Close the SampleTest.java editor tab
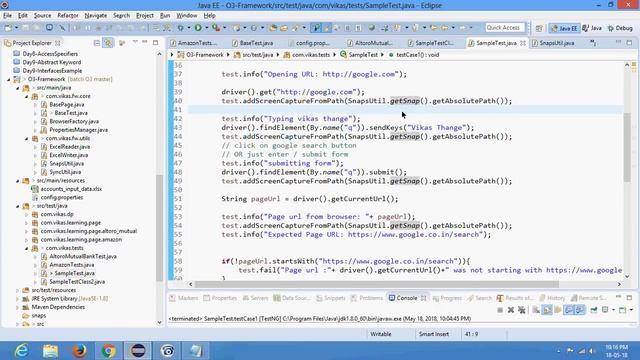The image size is (640, 360). point(523,43)
